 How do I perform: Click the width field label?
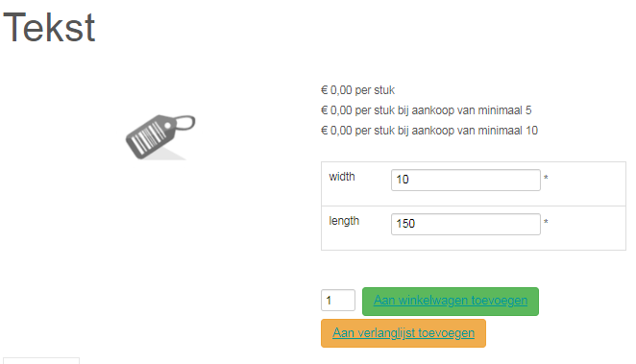[342, 177]
